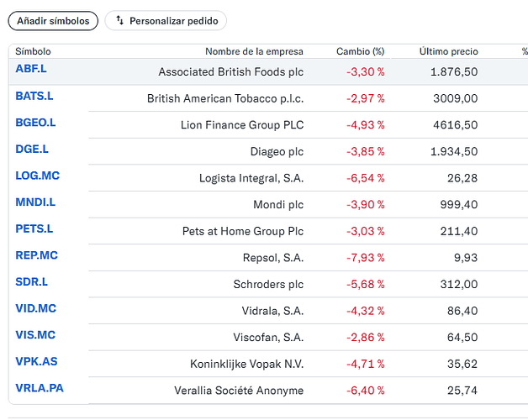Select the DGE.L ticker link
This screenshot has width=528, height=420.
coord(32,149)
